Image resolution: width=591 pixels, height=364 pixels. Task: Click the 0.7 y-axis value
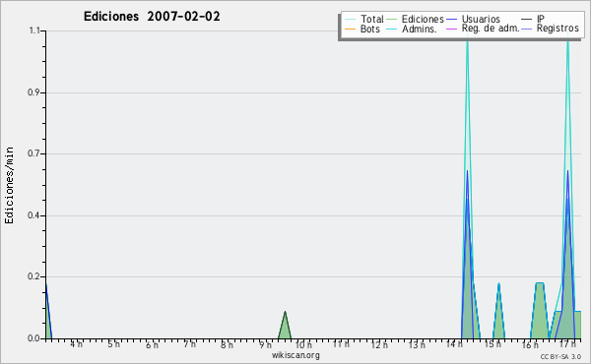[x=33, y=153]
